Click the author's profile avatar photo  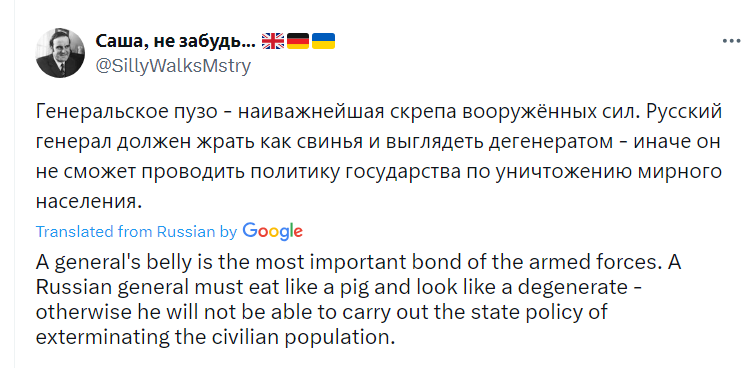tap(61, 53)
